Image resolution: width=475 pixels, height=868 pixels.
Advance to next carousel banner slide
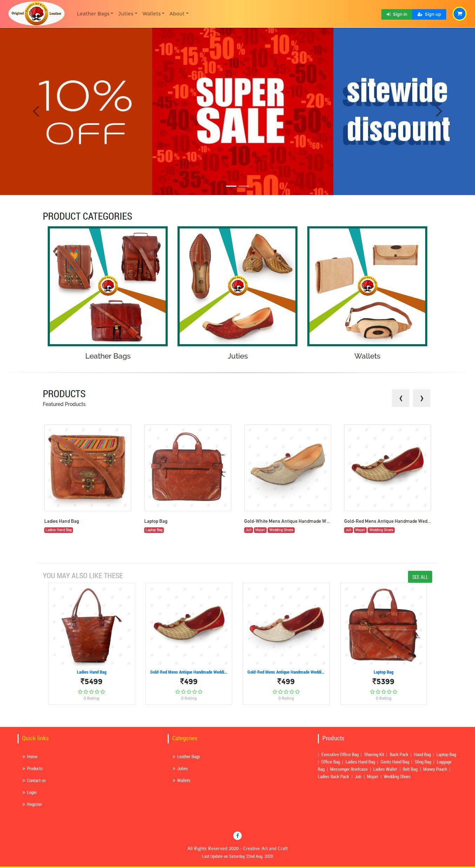click(439, 111)
